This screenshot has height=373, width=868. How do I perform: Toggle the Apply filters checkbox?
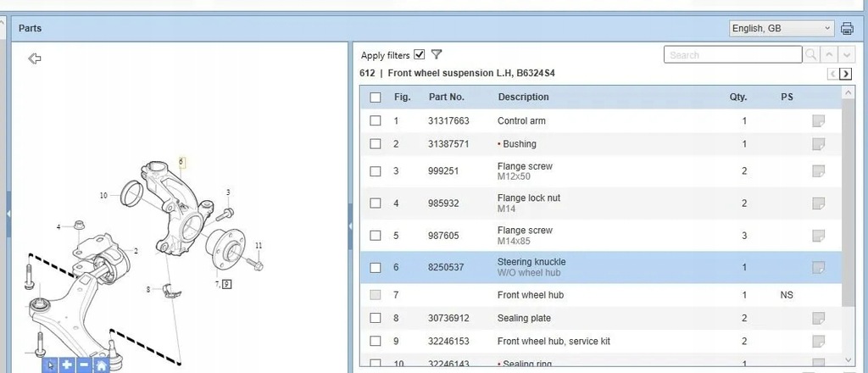419,54
